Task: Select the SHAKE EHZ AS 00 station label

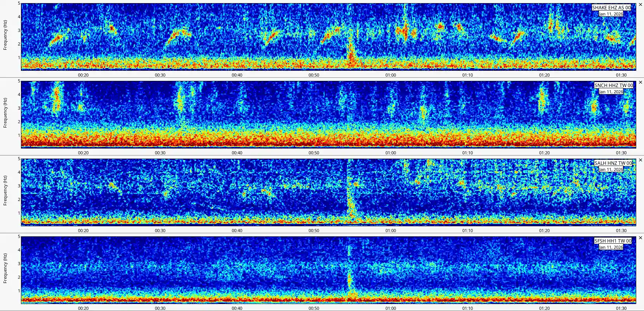Action: (x=611, y=7)
